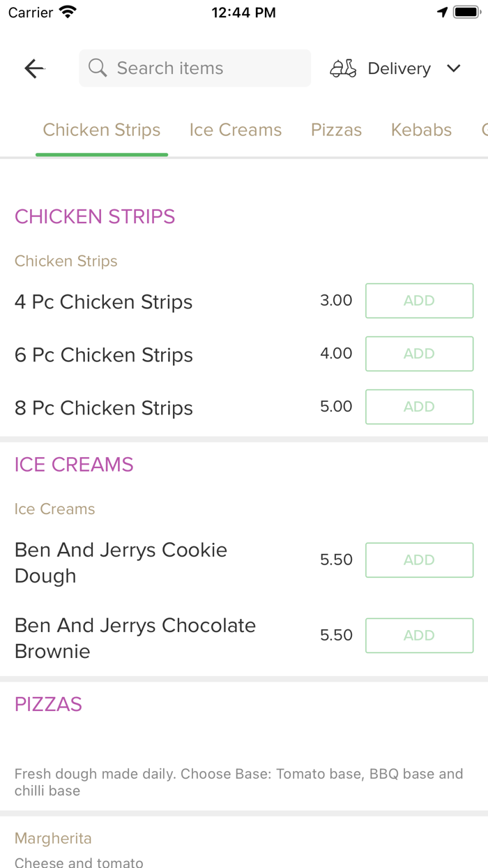Click the Search items input field
Image resolution: width=488 pixels, height=868 pixels.
tap(195, 68)
